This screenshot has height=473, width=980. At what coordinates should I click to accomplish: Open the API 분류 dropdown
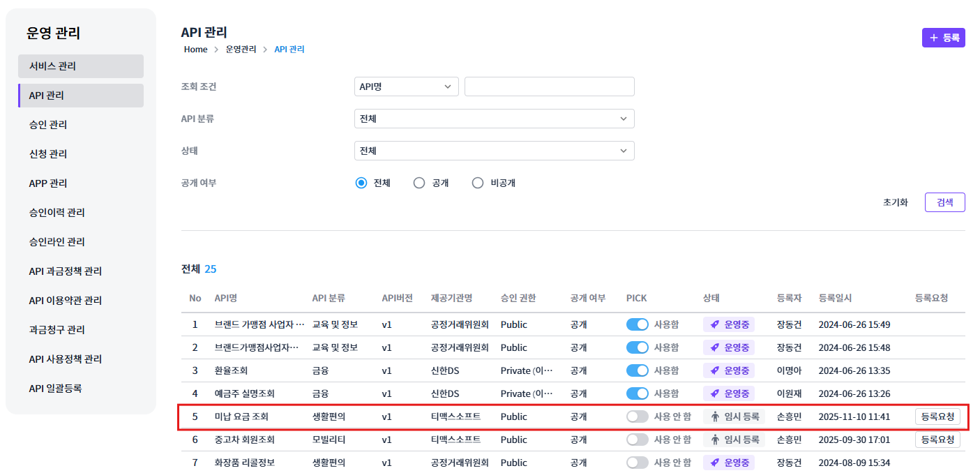[x=495, y=119]
